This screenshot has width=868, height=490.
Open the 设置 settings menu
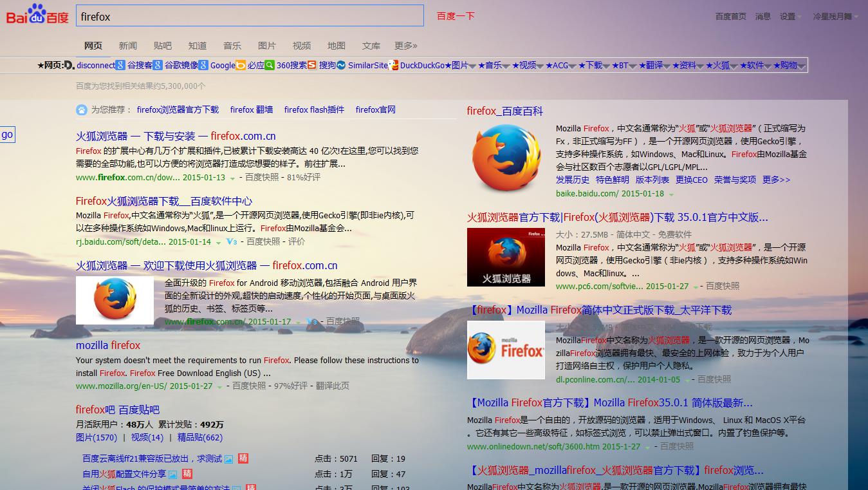click(x=791, y=17)
